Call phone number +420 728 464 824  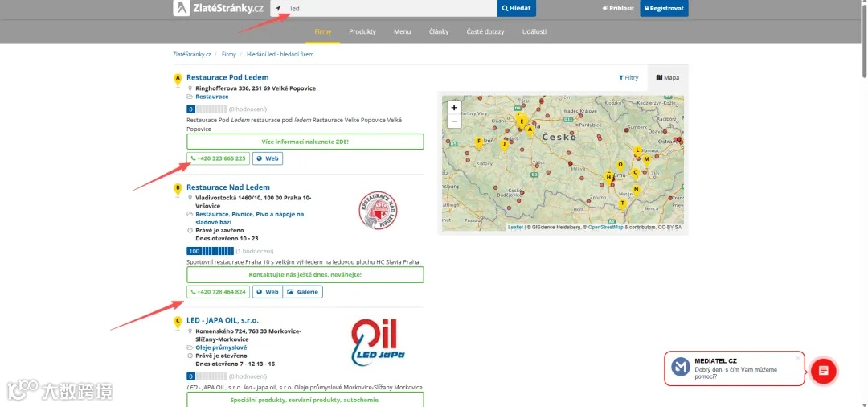pyautogui.click(x=218, y=292)
